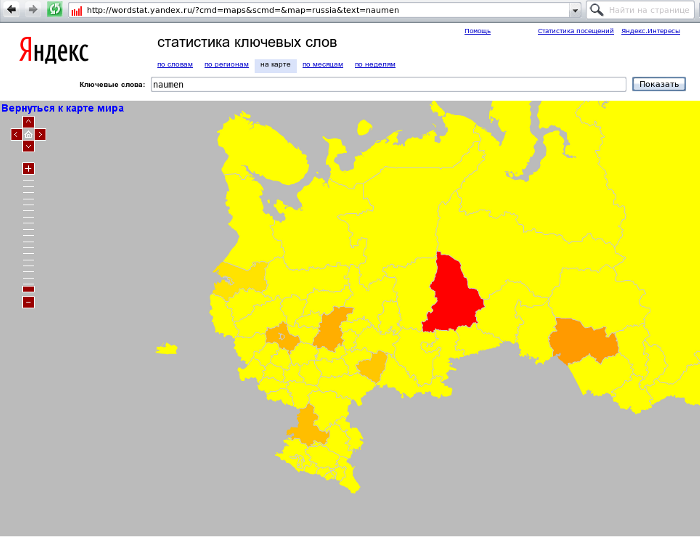
Task: Pan the map up with the up arrow
Action: click(x=28, y=122)
